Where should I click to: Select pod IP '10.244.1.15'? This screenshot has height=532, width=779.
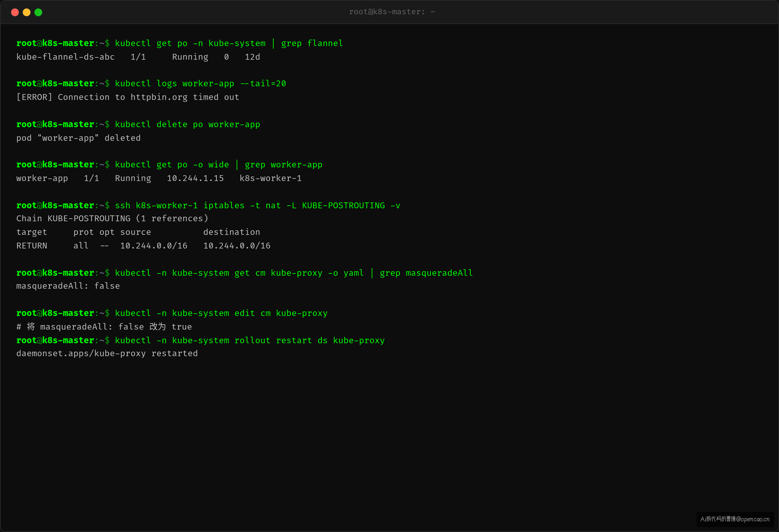[x=195, y=178]
